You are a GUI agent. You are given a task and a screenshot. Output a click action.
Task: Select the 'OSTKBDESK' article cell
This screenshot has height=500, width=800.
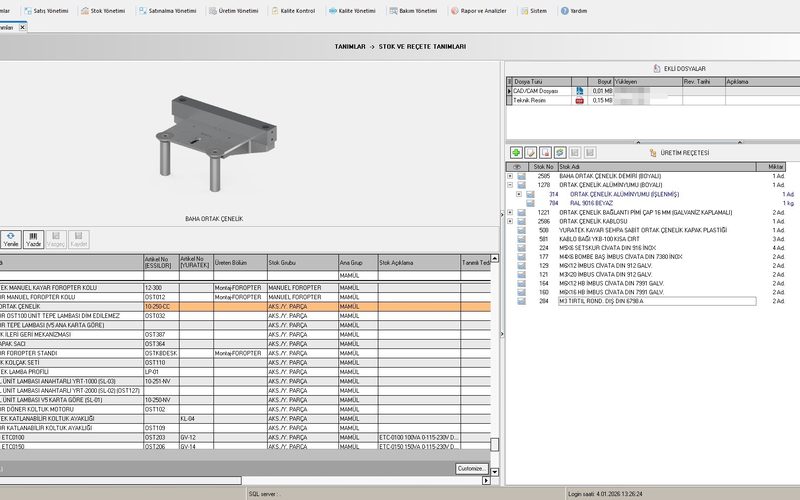click(x=161, y=353)
